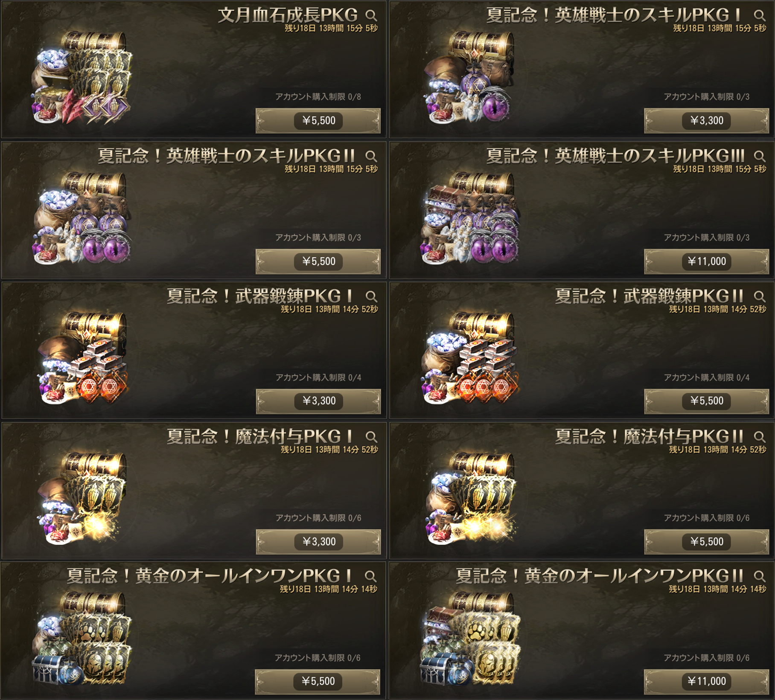Click magnifier icon for 魔法付与PKG I
The height and width of the screenshot is (700, 775).
point(371,437)
